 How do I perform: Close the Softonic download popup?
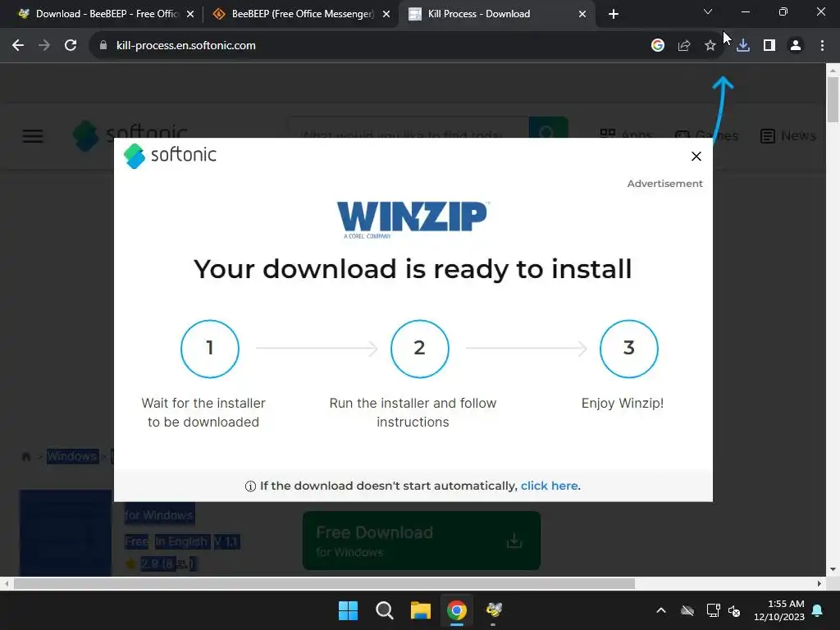[x=696, y=157]
